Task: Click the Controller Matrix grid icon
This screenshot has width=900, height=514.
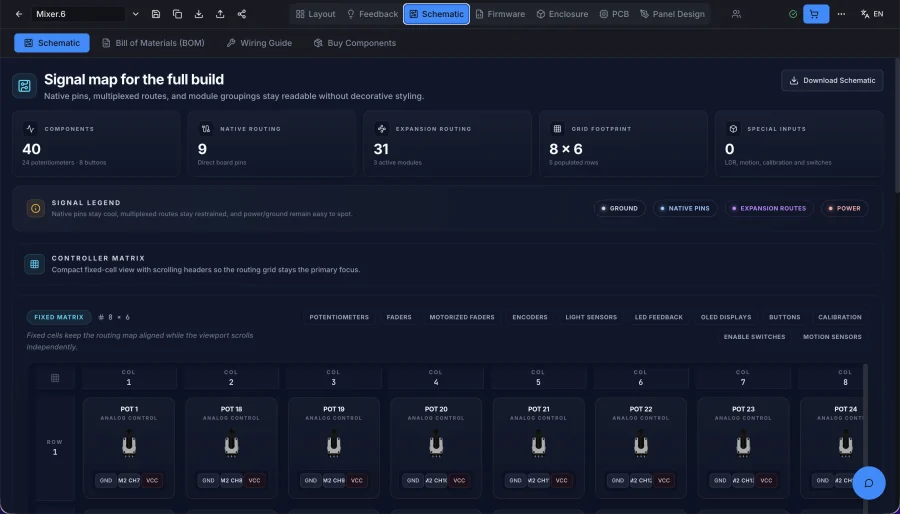Action: [x=34, y=264]
